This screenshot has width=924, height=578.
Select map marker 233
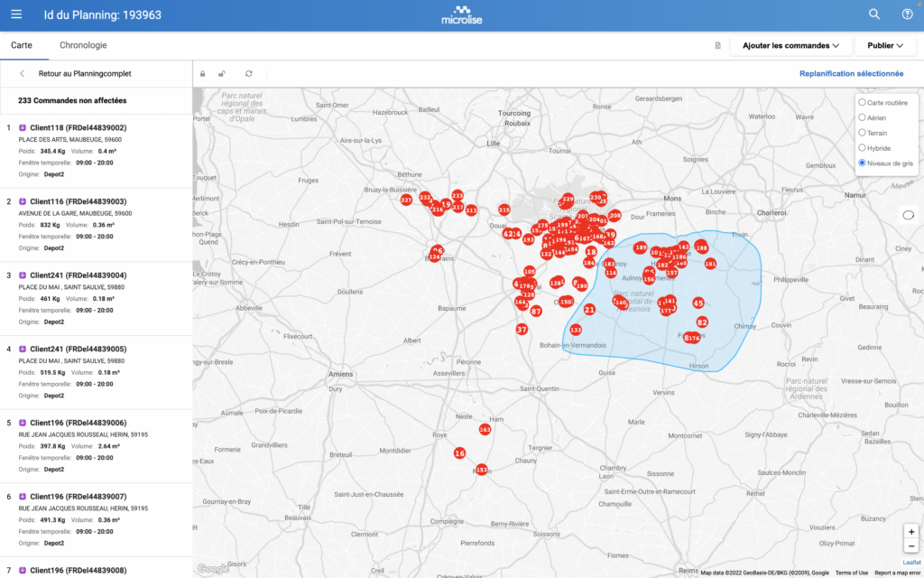click(x=457, y=195)
